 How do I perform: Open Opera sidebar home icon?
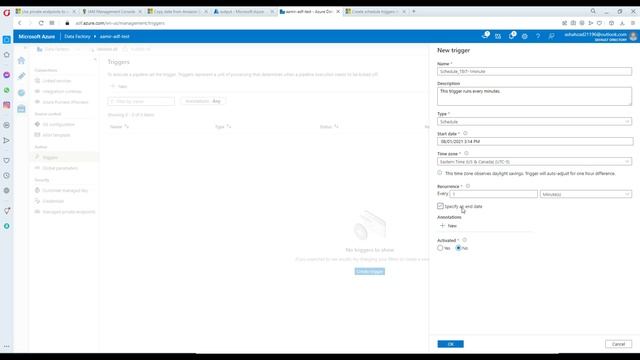pyautogui.click(x=7, y=55)
